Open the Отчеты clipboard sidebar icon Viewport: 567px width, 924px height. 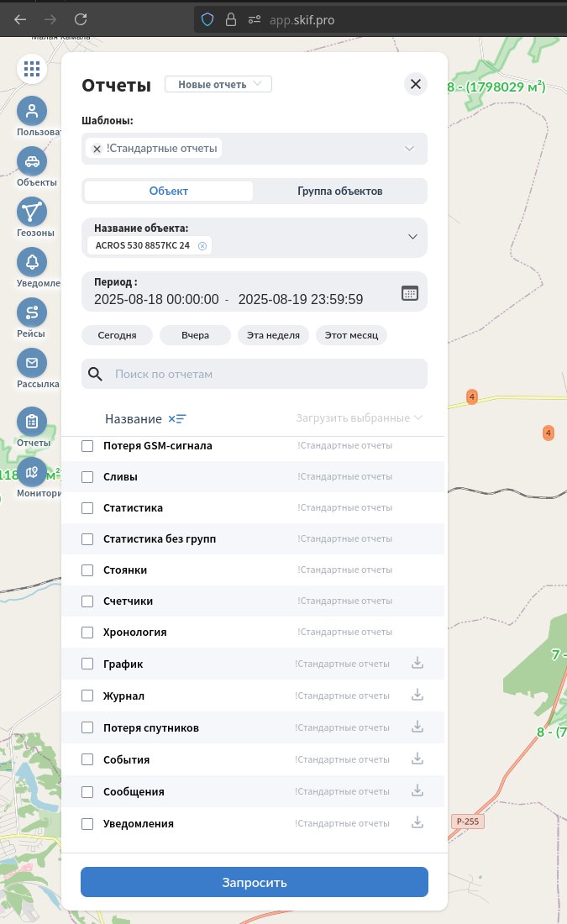coord(32,422)
